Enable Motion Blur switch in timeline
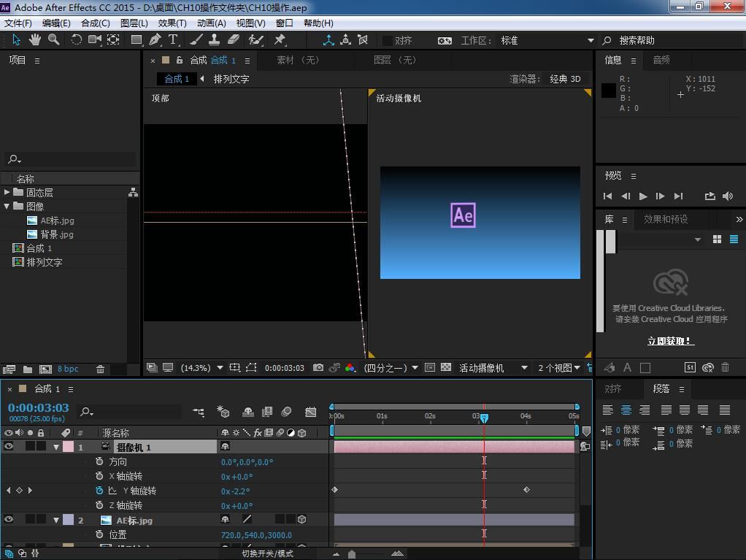 286,412
